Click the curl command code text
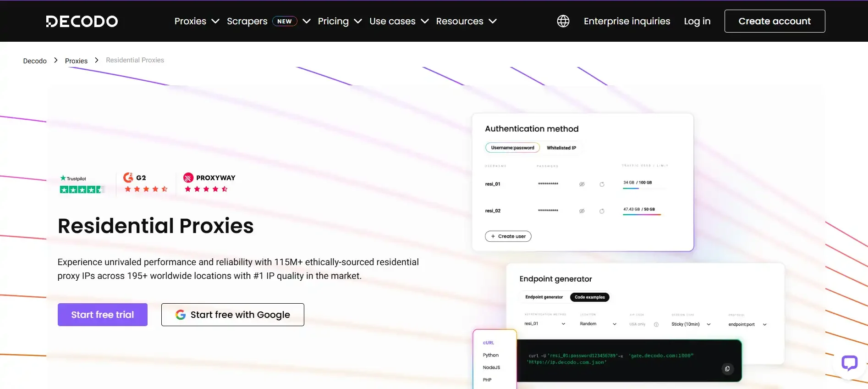 coord(611,359)
